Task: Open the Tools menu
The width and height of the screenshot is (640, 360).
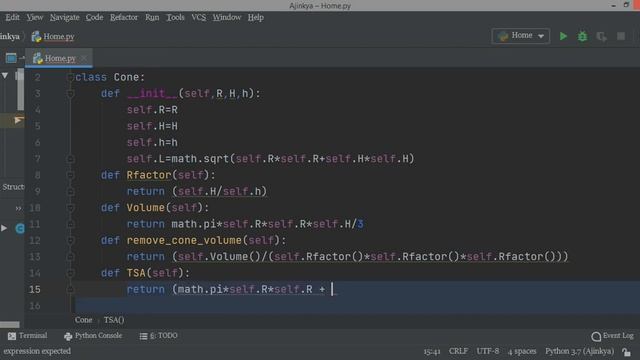Action: (175, 17)
